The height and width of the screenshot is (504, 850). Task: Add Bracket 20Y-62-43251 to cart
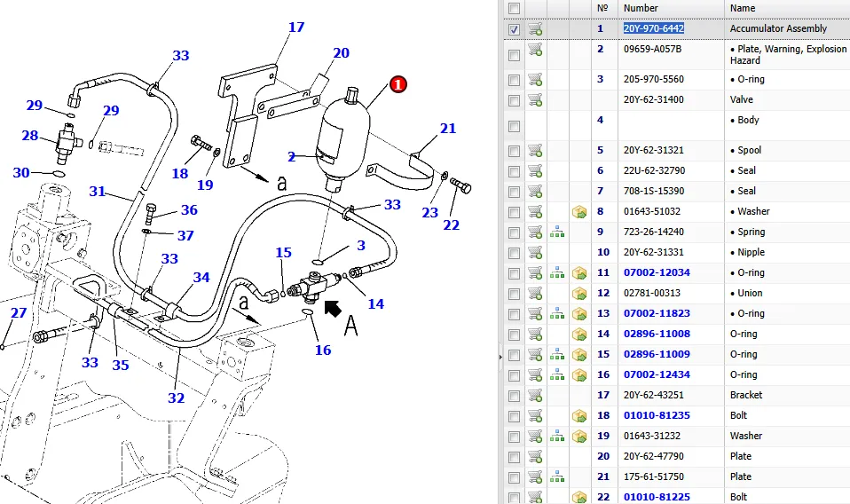coord(535,396)
